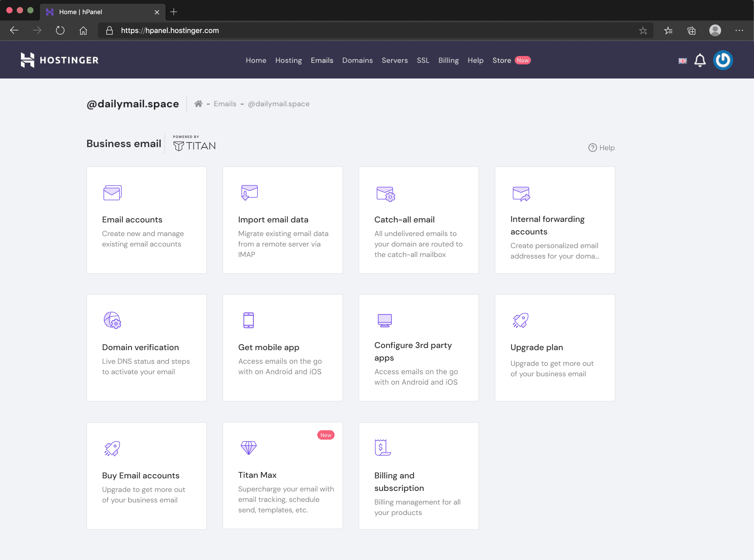Open the Emails menu item

(x=322, y=60)
